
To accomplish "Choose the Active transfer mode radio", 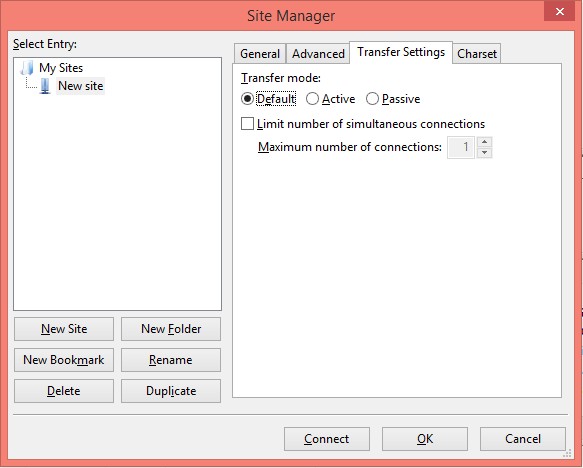I will click(312, 99).
